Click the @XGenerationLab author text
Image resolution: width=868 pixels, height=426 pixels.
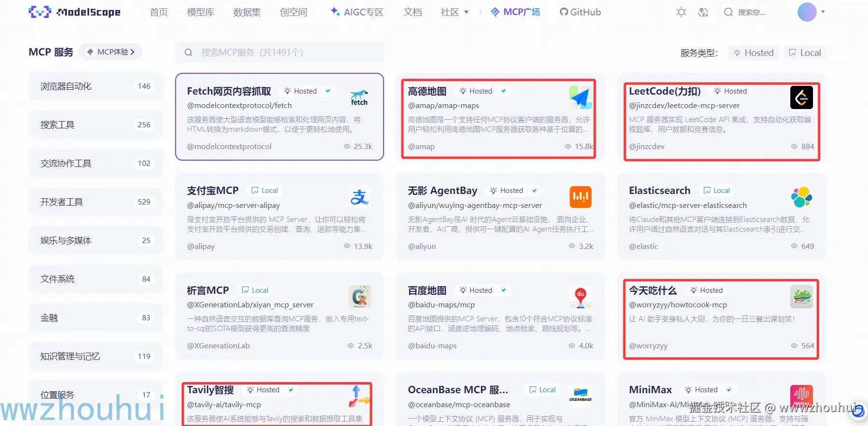tap(219, 345)
